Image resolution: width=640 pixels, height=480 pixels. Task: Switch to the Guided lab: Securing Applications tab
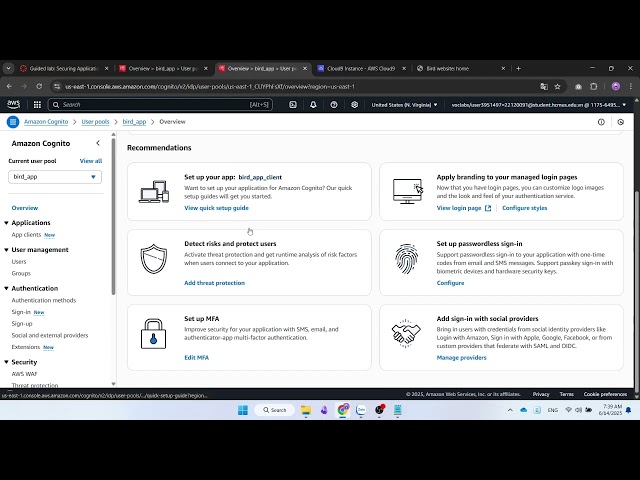tap(64, 69)
